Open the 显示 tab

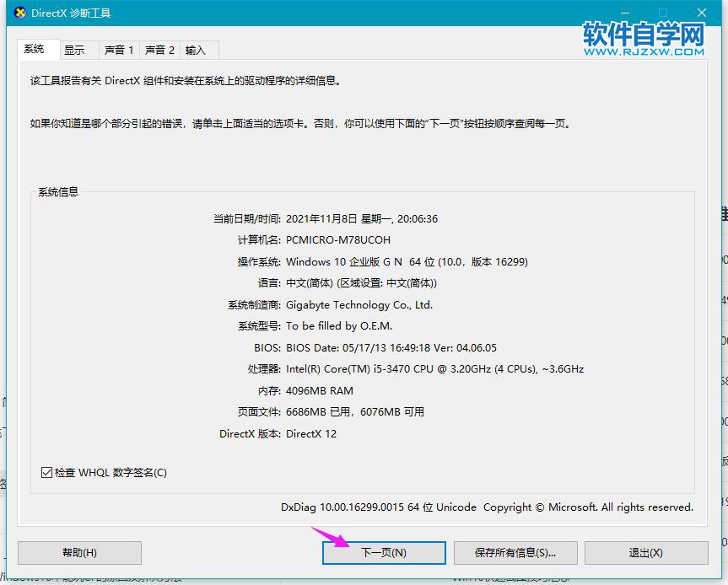[x=75, y=51]
